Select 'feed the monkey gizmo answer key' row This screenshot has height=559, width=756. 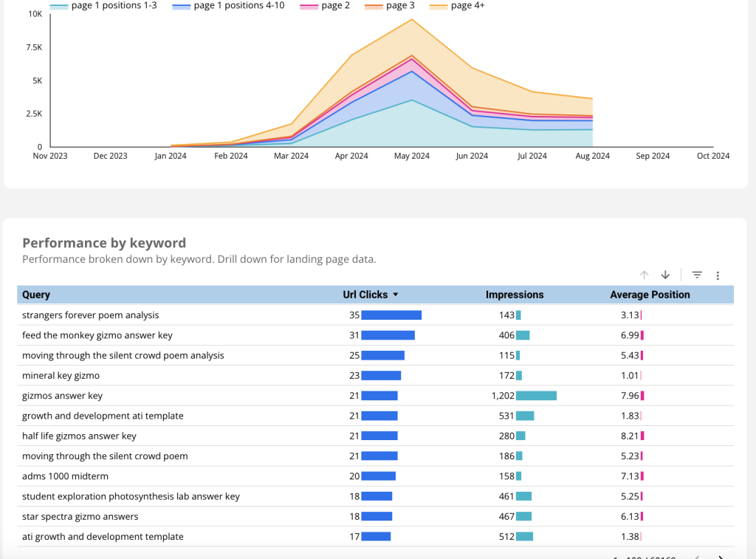pyautogui.click(x=97, y=335)
